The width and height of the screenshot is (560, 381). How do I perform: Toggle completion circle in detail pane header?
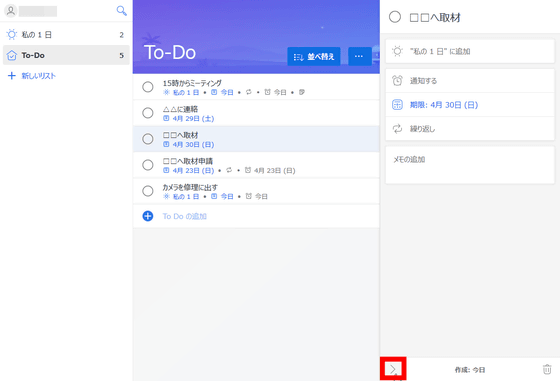[x=395, y=17]
